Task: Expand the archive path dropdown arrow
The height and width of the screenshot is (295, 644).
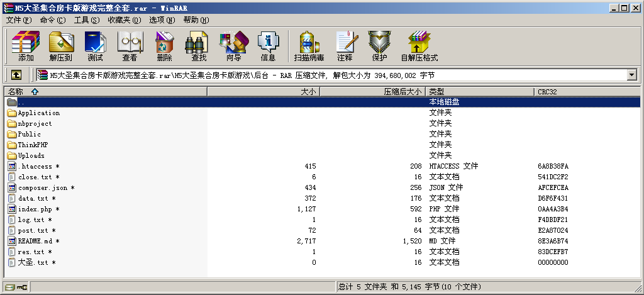Action: point(631,75)
